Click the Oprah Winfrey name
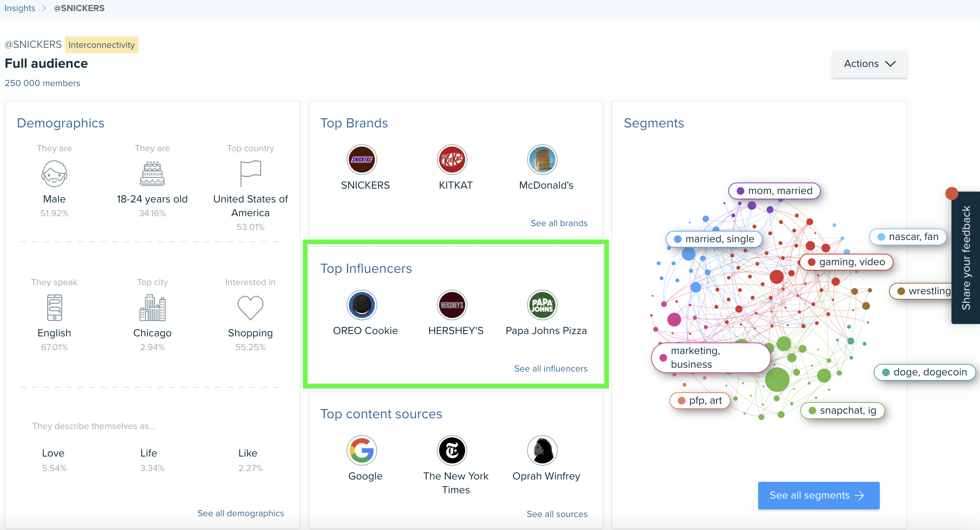Screen dimensions: 980x530 coord(546,476)
